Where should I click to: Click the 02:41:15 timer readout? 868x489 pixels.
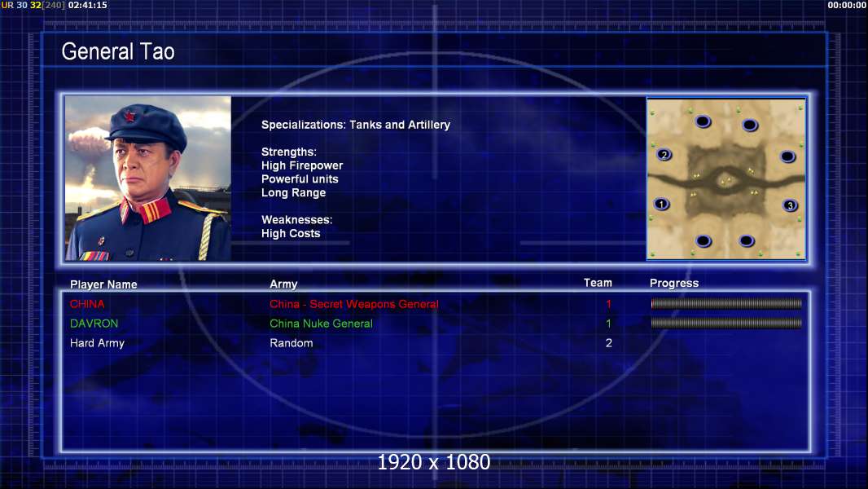87,5
